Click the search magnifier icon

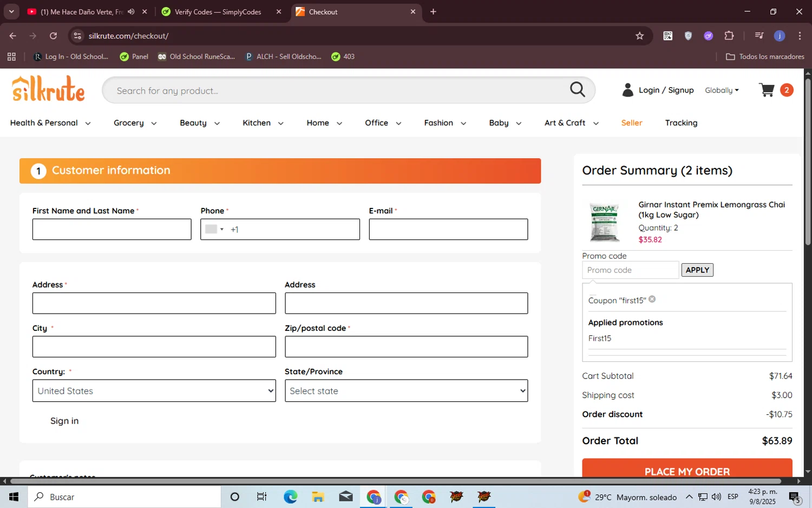tap(578, 90)
